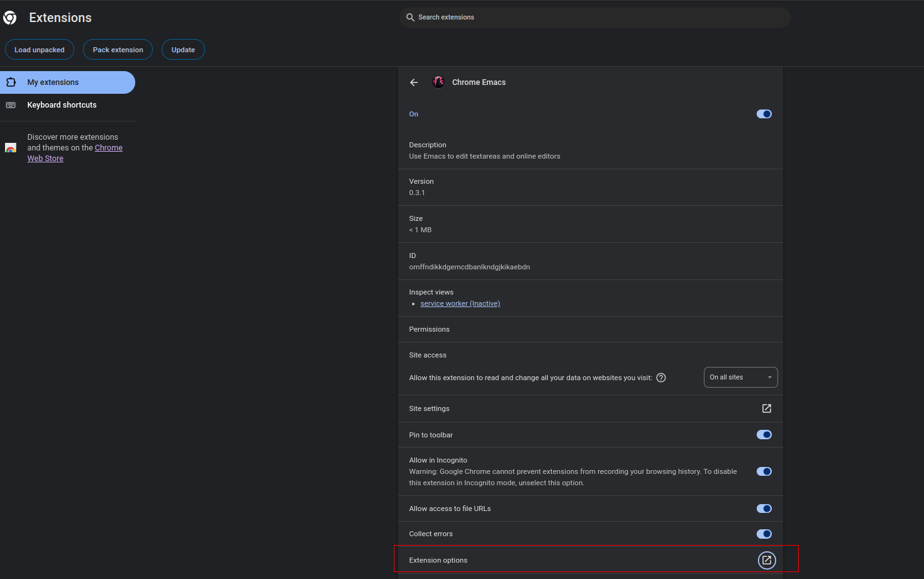Open Site settings external link icon
The width and height of the screenshot is (924, 579).
(767, 408)
